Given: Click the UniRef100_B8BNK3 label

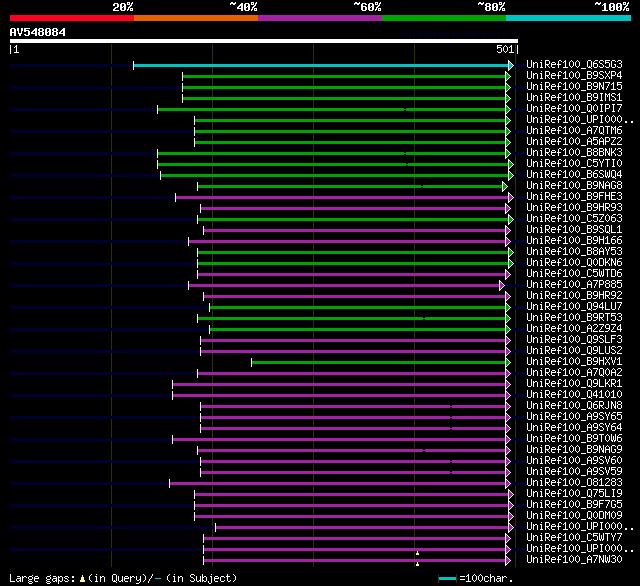Looking at the screenshot, I should point(574,153).
